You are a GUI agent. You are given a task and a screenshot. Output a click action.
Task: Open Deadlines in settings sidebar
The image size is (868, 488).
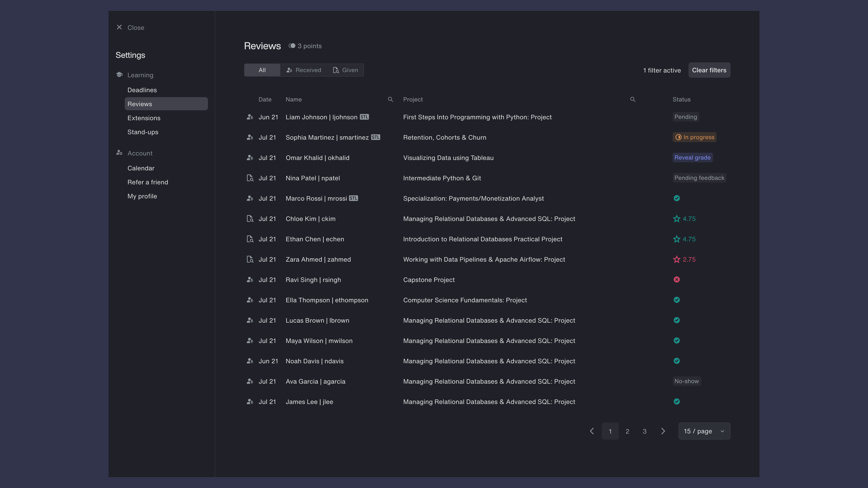(x=142, y=90)
